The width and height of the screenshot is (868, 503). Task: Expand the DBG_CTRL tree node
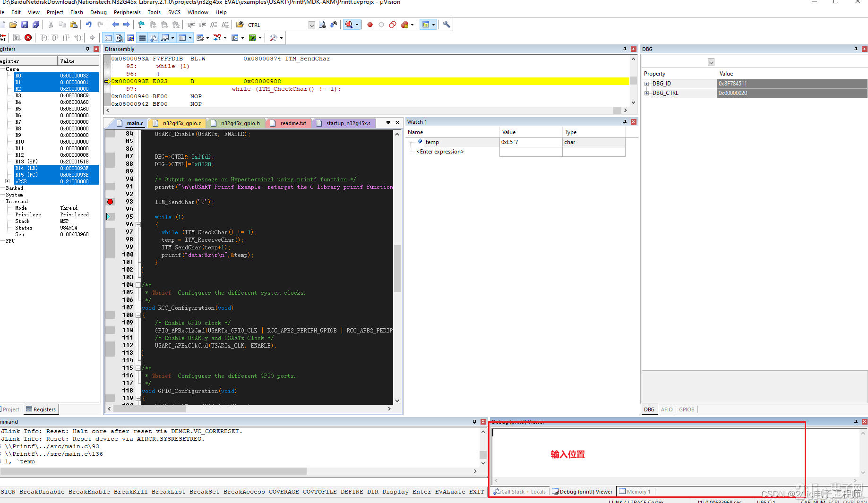tap(647, 93)
